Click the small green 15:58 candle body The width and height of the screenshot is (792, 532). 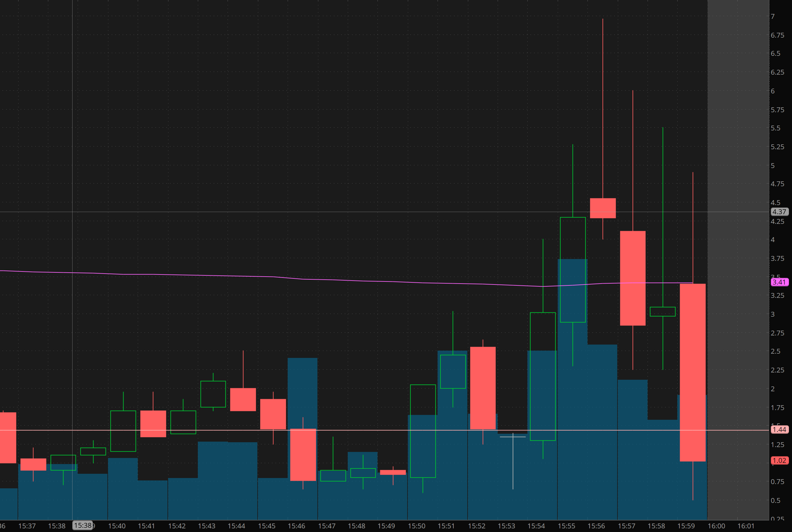click(662, 311)
